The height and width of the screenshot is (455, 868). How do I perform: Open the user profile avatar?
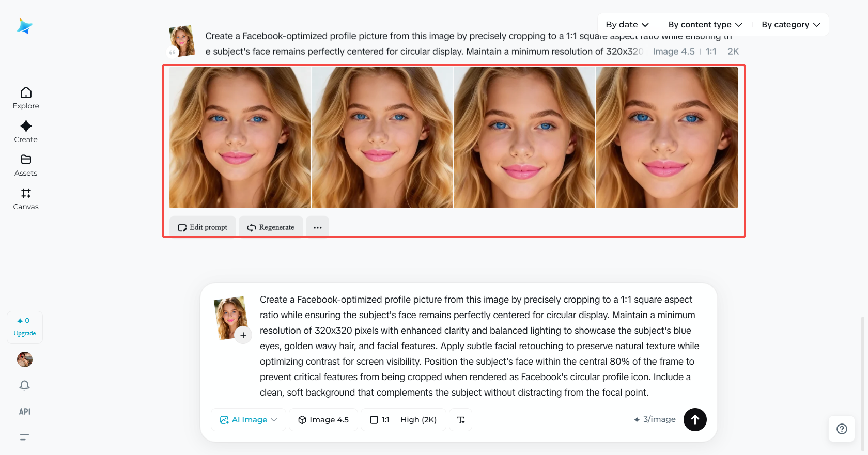pyautogui.click(x=25, y=359)
